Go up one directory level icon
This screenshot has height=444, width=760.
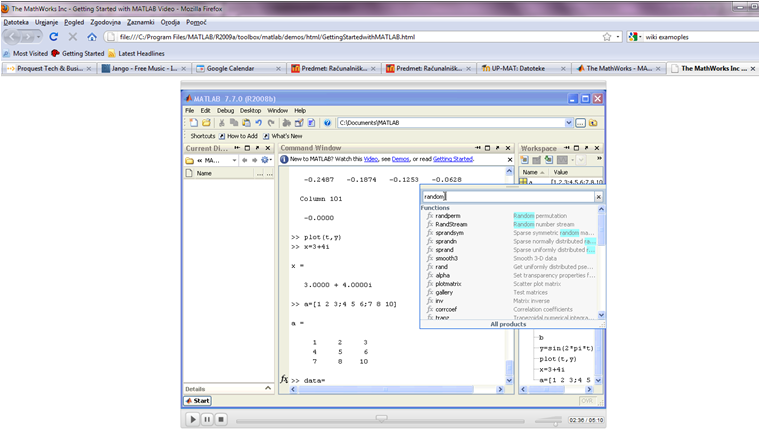(x=593, y=123)
